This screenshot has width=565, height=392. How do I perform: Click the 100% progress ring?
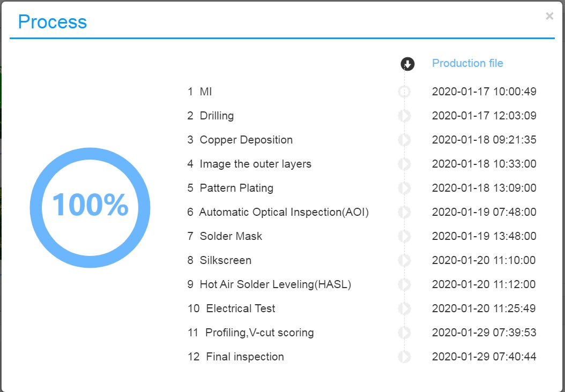tap(90, 208)
